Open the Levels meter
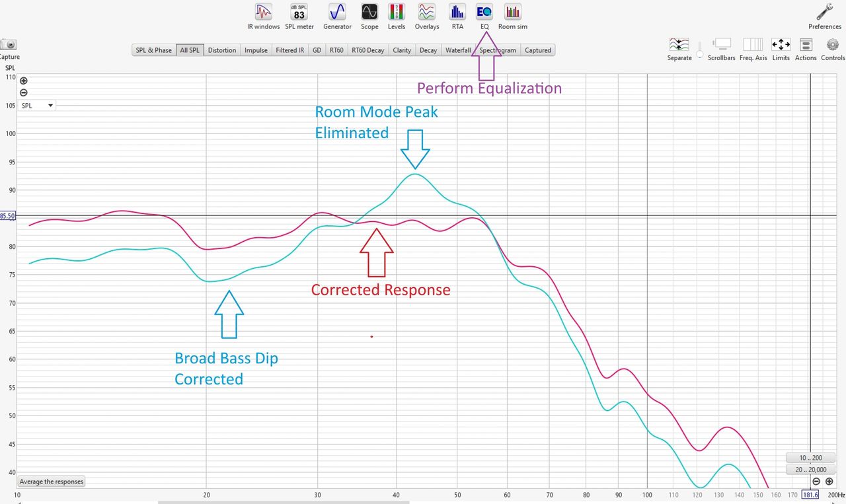Image resolution: width=846 pixels, height=504 pixels. click(x=397, y=17)
